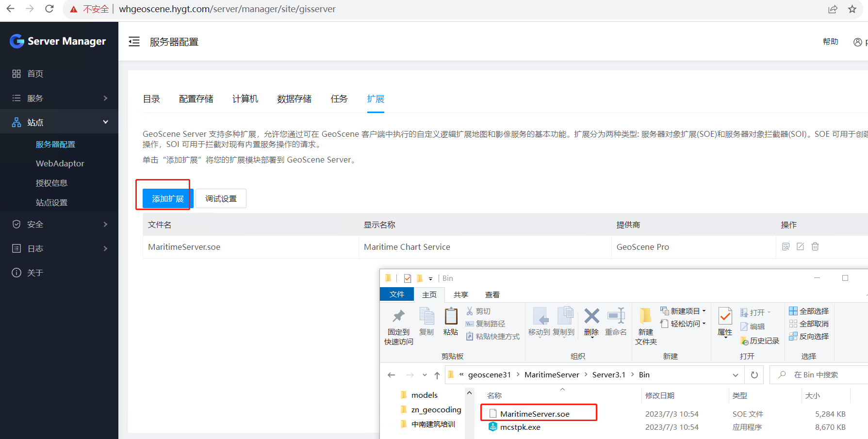Click the Explorer refresh button
This screenshot has height=439, width=868.
[754, 375]
